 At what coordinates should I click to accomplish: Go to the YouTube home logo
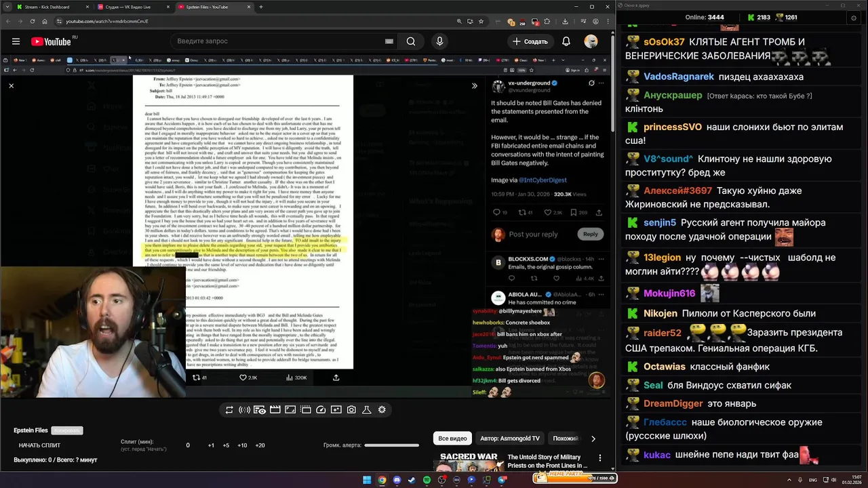coord(51,41)
